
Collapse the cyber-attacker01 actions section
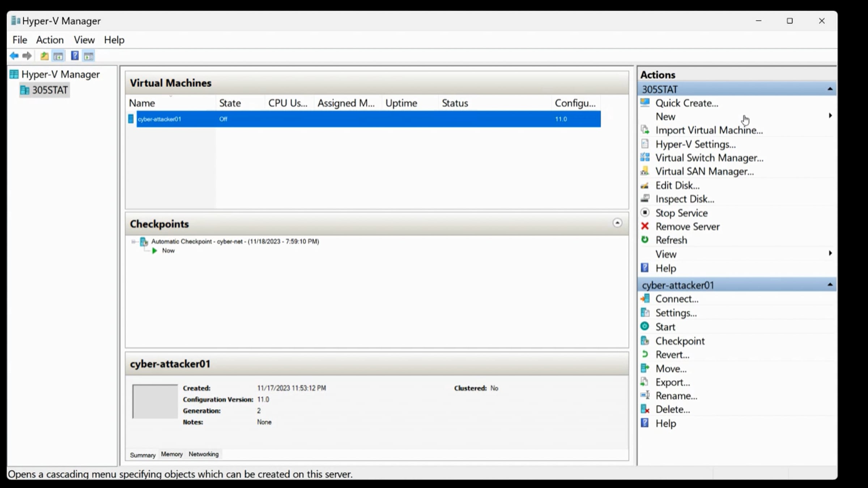coord(830,285)
